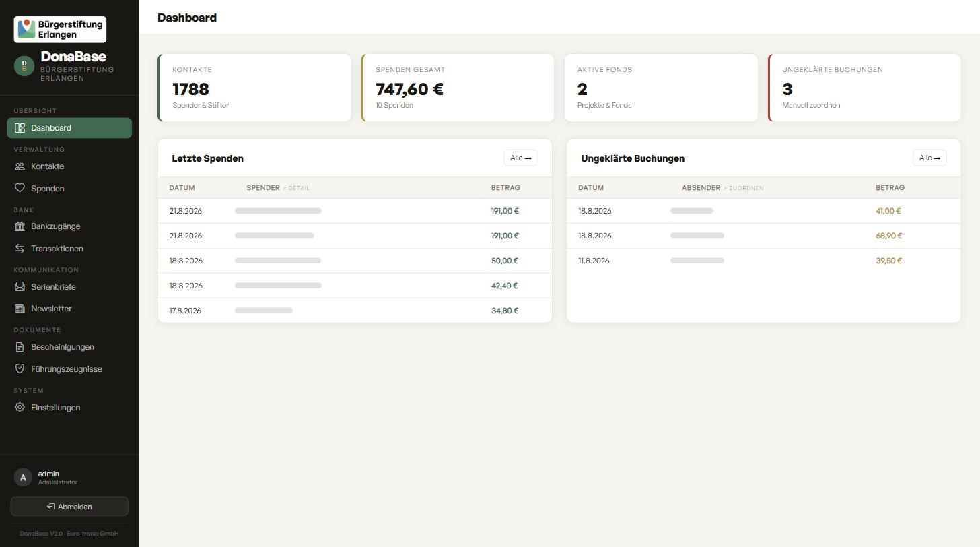Click the DonaBase V2.0 footer text
The width and height of the screenshot is (980, 547).
pos(69,534)
